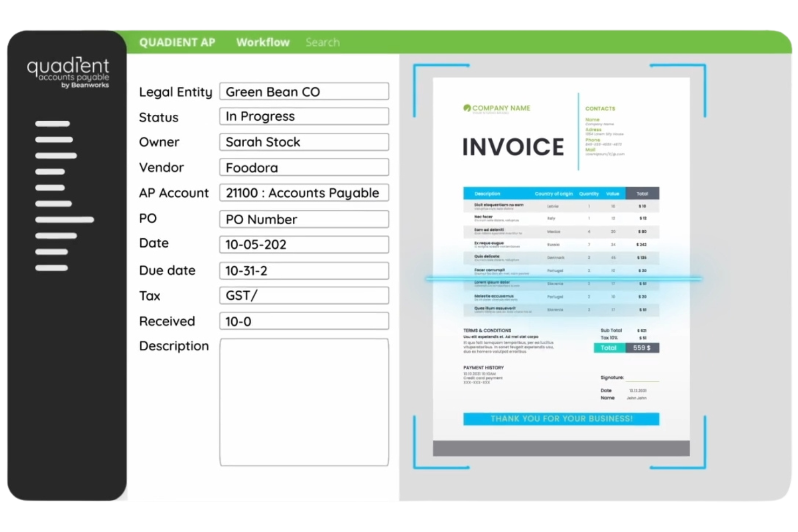Screen dimensions: 798x532
Task: Click the green leaf company logo on invoice
Action: pos(467,108)
